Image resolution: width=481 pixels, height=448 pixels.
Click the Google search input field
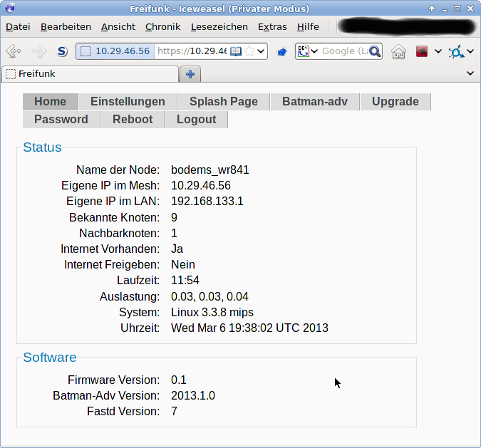point(343,51)
